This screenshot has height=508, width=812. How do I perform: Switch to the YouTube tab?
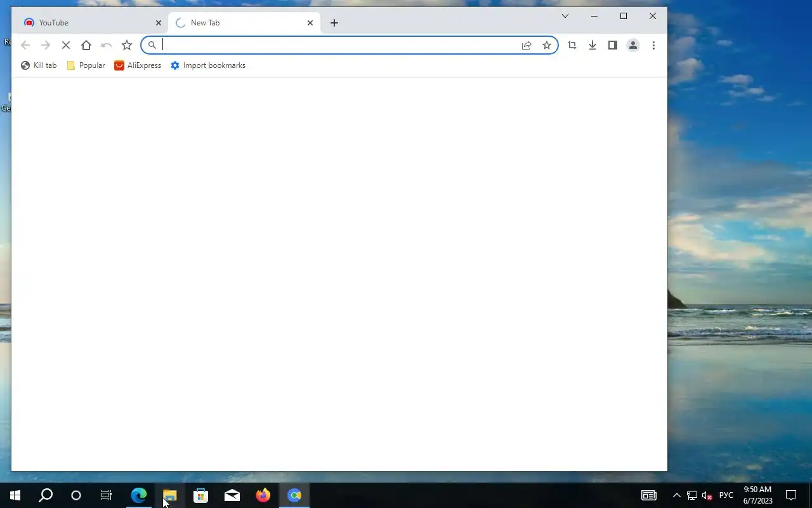[92, 23]
